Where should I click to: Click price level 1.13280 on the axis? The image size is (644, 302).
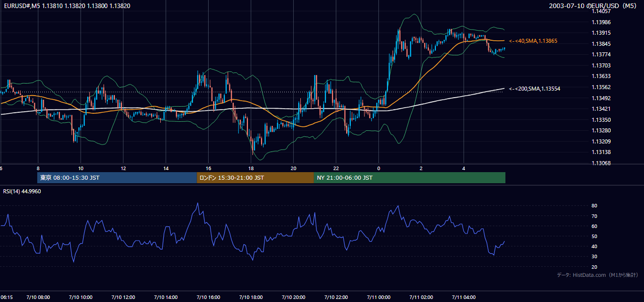click(x=602, y=130)
